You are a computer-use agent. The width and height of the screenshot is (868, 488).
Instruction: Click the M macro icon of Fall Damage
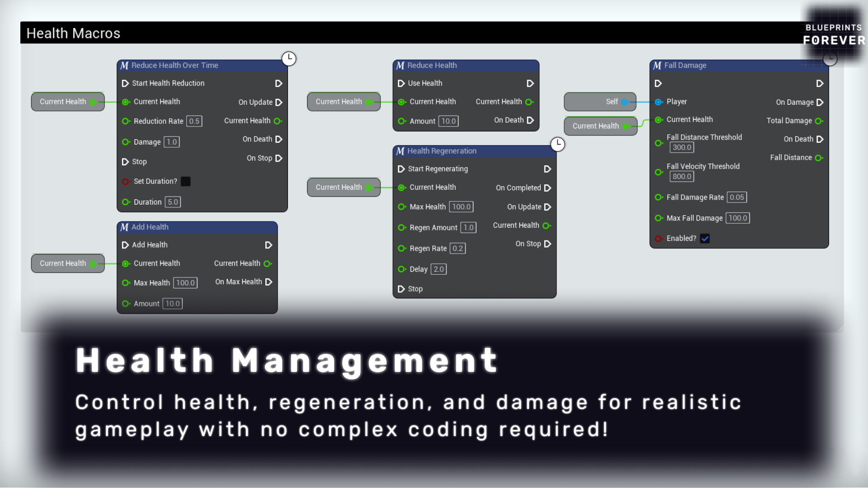657,66
